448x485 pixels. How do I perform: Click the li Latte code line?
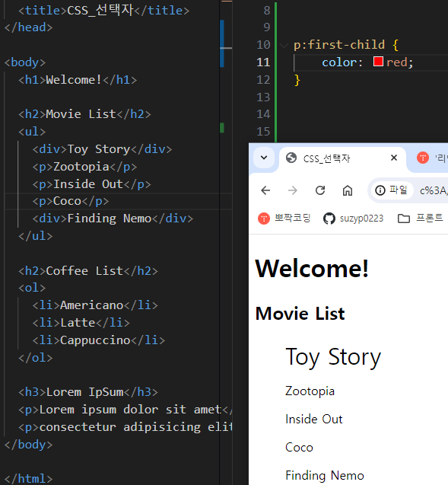click(x=81, y=323)
